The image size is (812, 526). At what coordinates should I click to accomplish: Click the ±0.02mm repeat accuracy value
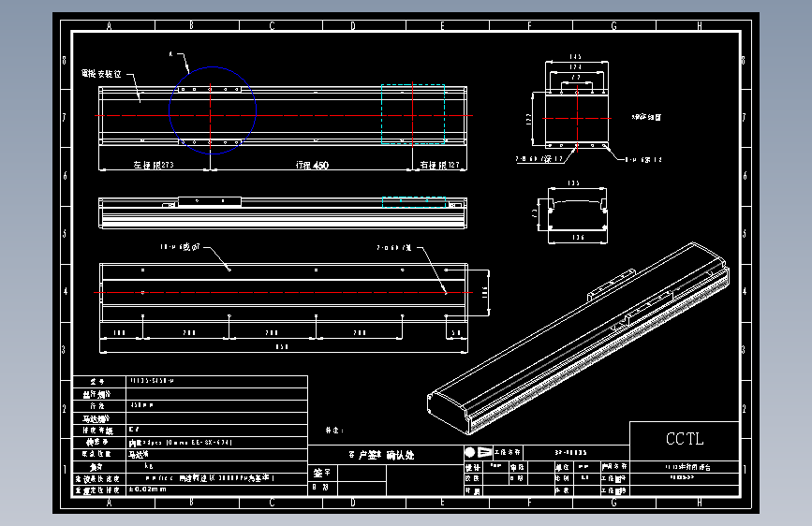(x=148, y=489)
